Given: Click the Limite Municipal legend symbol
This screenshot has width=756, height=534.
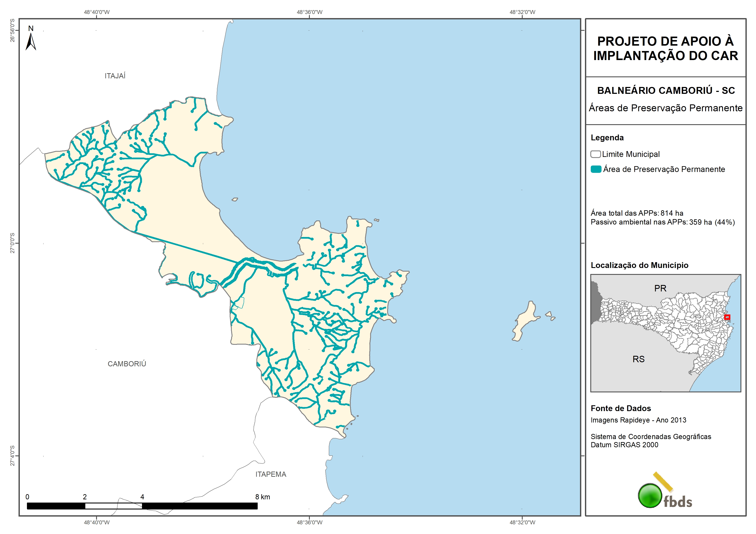Looking at the screenshot, I should tap(595, 154).
